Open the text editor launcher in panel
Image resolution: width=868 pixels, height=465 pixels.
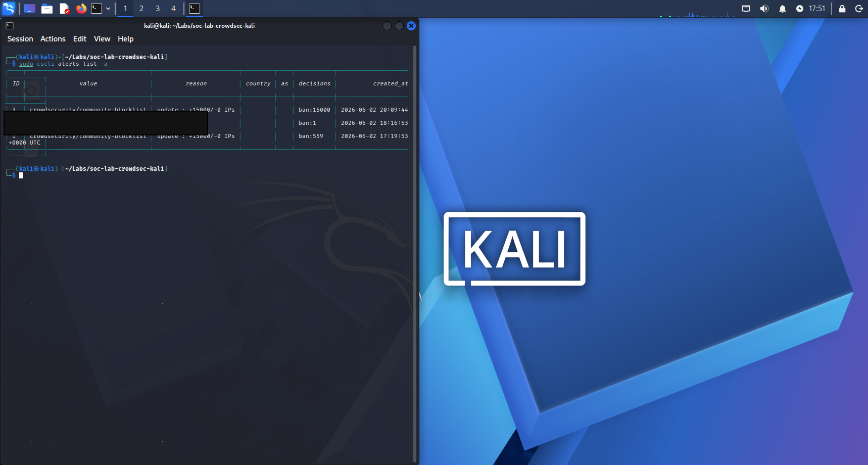(x=64, y=9)
